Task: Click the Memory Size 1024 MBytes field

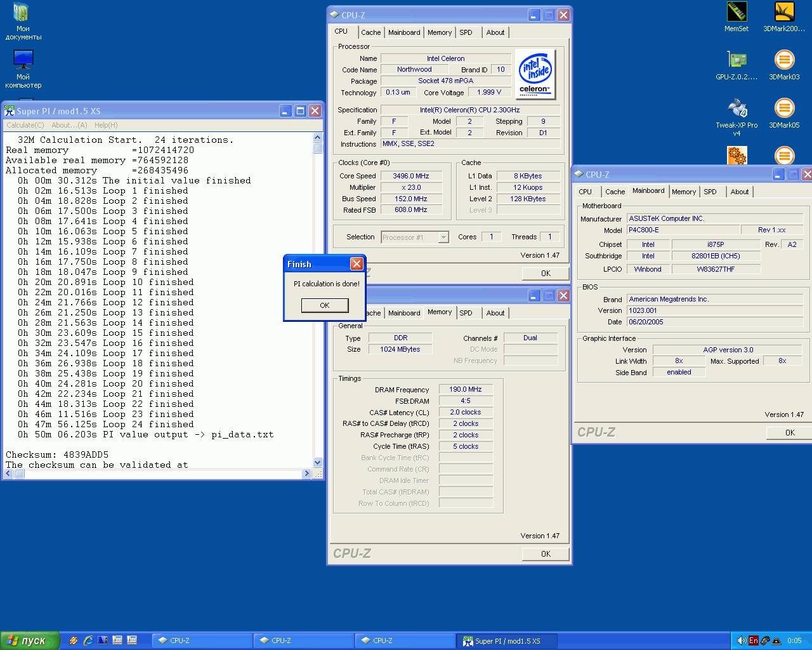Action: [x=400, y=350]
